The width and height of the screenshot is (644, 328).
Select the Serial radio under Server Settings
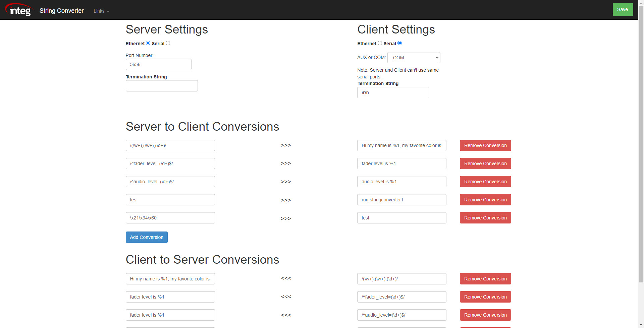(168, 43)
